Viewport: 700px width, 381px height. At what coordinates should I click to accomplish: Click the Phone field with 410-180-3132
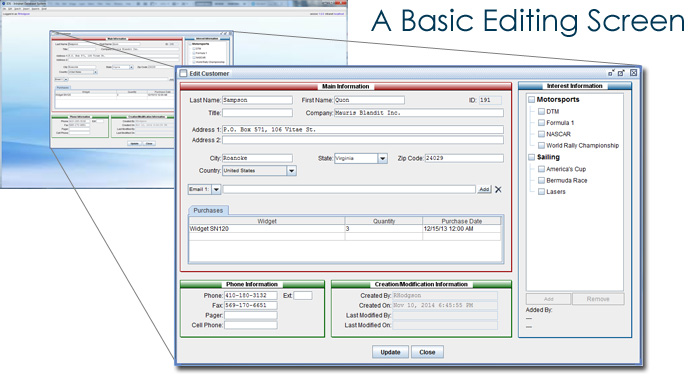(x=250, y=295)
